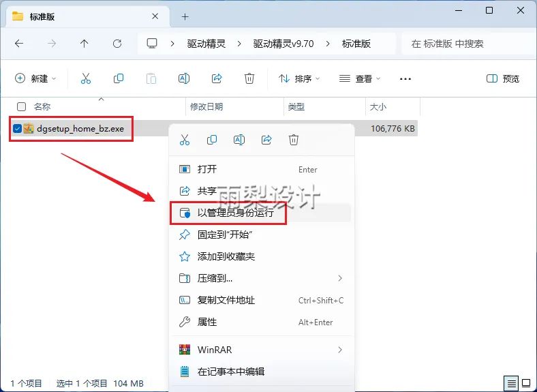Click the Cut icon in the Explorer toolbar
This screenshot has height=392, width=537.
(86, 79)
